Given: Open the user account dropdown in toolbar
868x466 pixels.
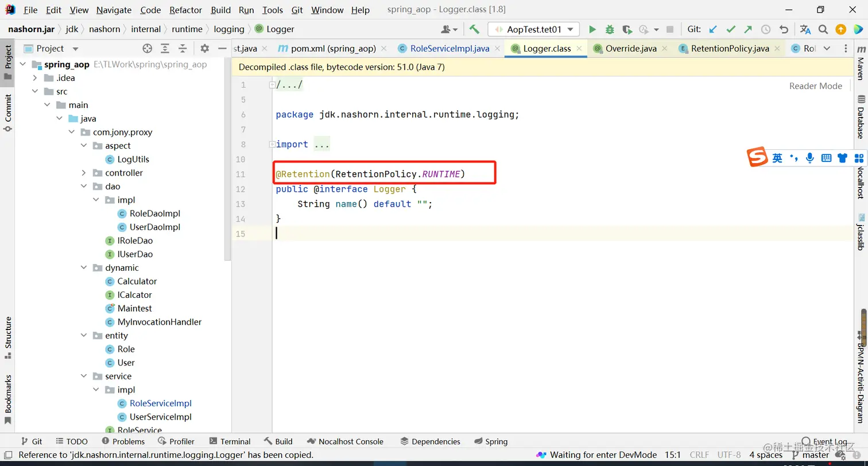Looking at the screenshot, I should click(449, 29).
